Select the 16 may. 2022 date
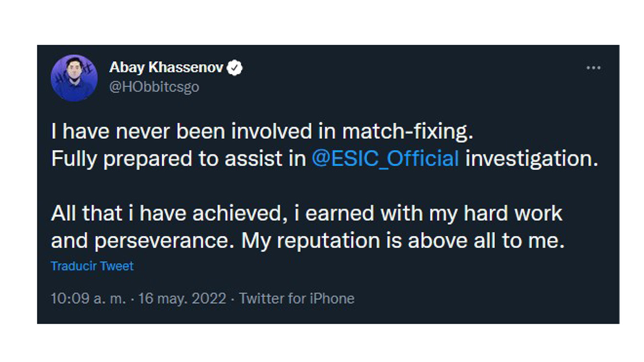The width and height of the screenshot is (644, 362). pos(182,298)
